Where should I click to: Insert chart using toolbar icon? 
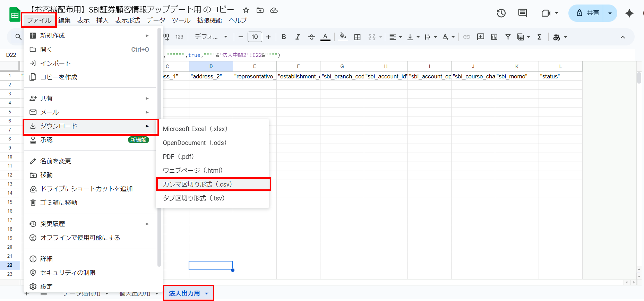coord(494,37)
